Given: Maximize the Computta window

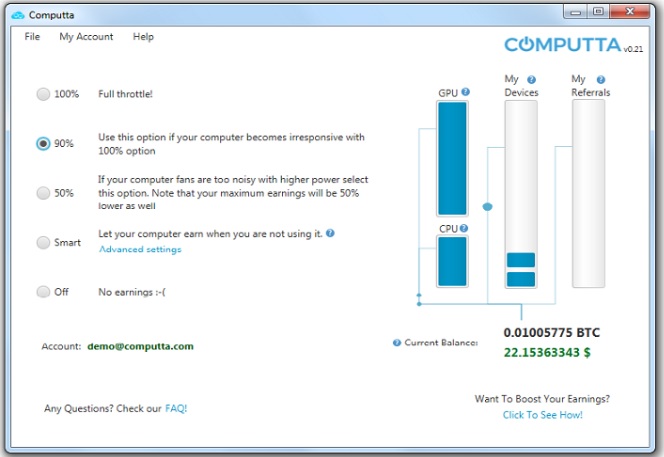Looking at the screenshot, I should (x=598, y=11).
